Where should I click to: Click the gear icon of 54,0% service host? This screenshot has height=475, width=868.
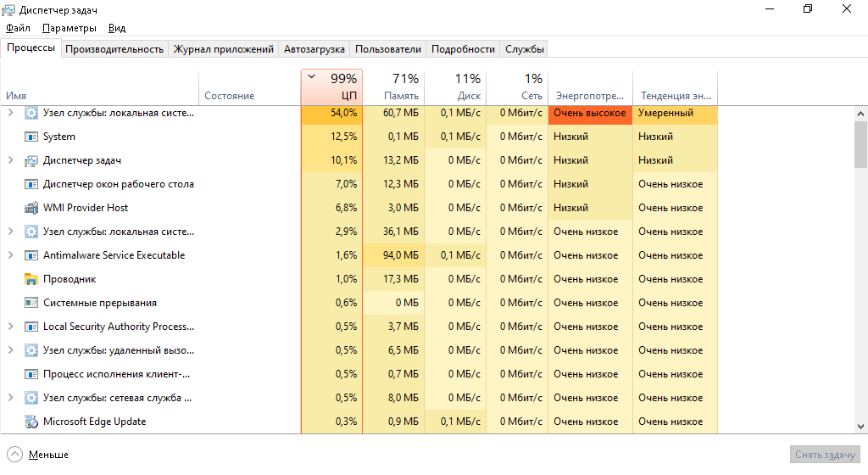click(x=31, y=113)
